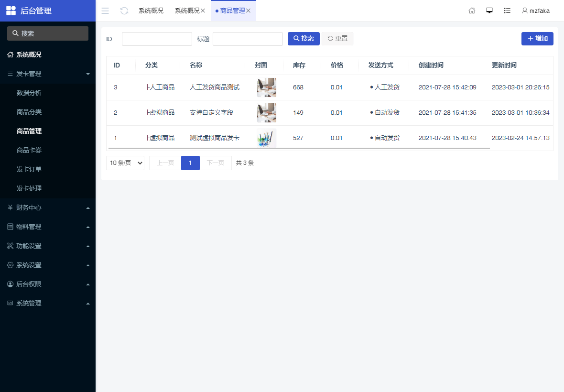Close the second 系统概况 tab
Screen dimensions: 564x392
point(203,11)
